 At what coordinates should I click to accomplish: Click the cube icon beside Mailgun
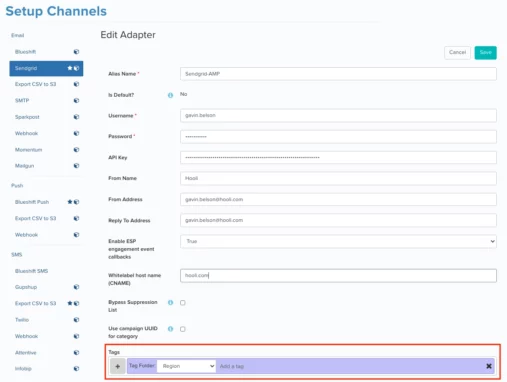[x=76, y=166]
